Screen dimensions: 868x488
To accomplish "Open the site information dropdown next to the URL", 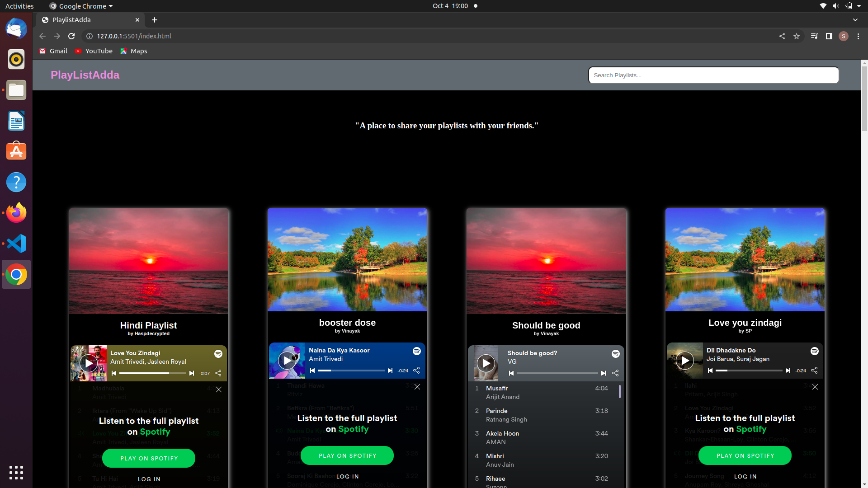I will (90, 36).
